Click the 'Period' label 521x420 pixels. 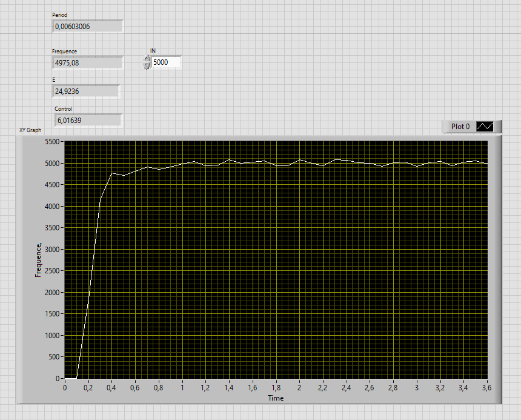pos(59,15)
